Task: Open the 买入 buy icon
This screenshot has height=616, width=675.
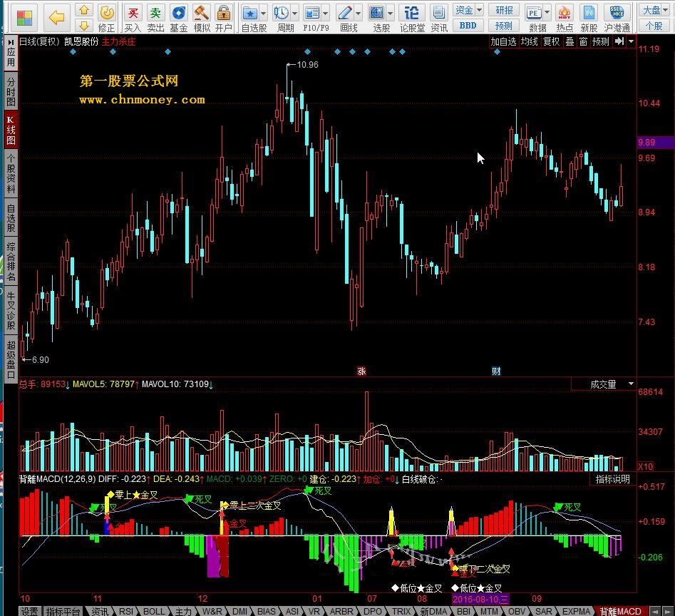Action: pos(133,18)
